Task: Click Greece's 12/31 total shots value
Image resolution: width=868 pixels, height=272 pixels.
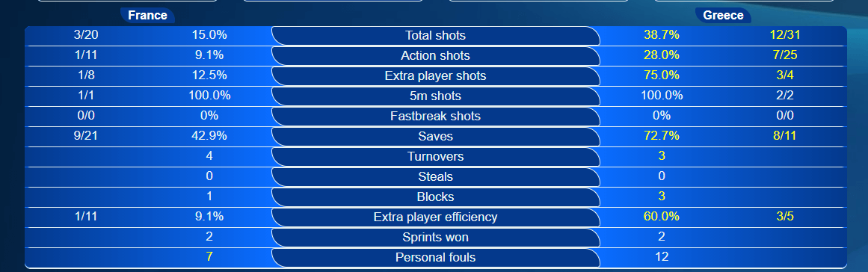Action: tap(785, 35)
